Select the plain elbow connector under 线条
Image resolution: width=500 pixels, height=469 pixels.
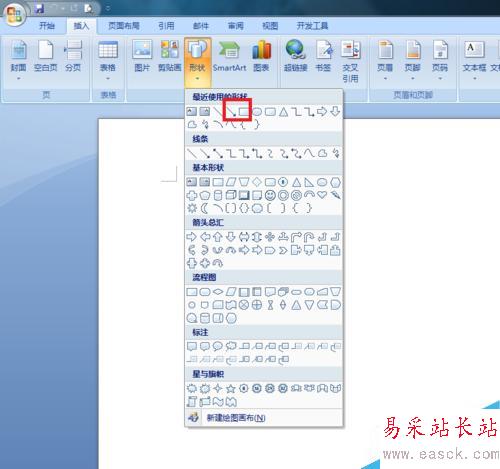click(x=231, y=153)
